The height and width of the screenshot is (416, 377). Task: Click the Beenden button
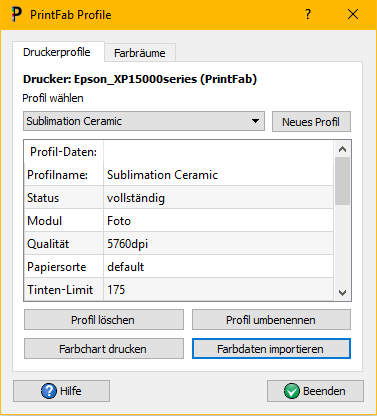coord(315,391)
